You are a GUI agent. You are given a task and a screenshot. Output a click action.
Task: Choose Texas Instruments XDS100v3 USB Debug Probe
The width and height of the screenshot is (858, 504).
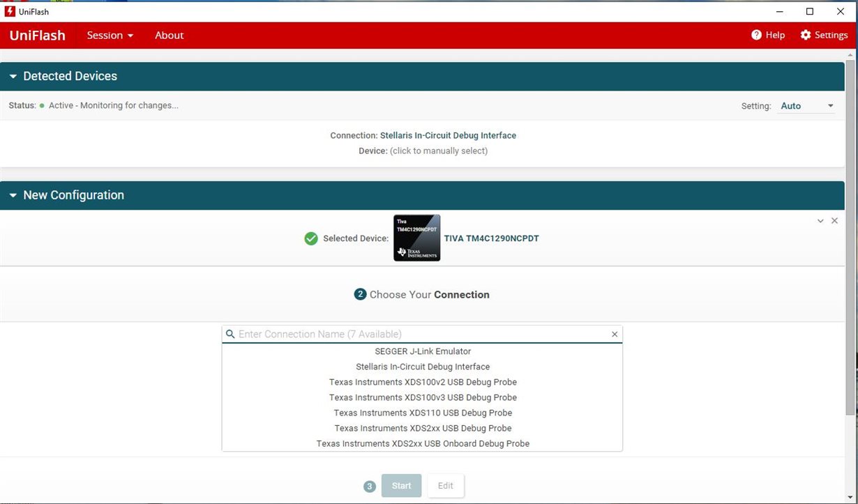click(423, 397)
